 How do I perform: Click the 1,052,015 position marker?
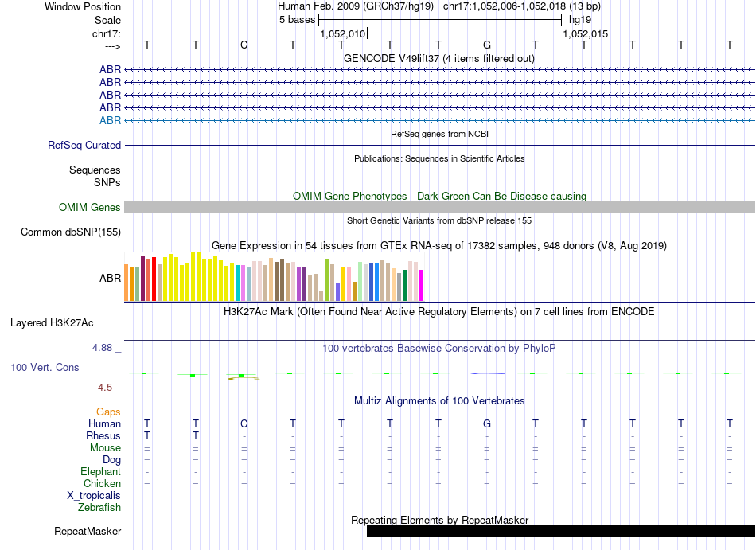[x=586, y=33]
